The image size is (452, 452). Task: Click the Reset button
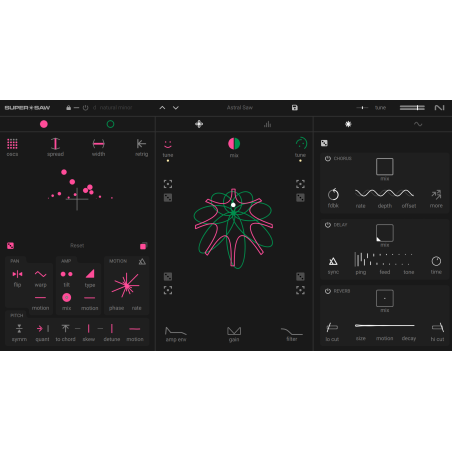coord(77,246)
